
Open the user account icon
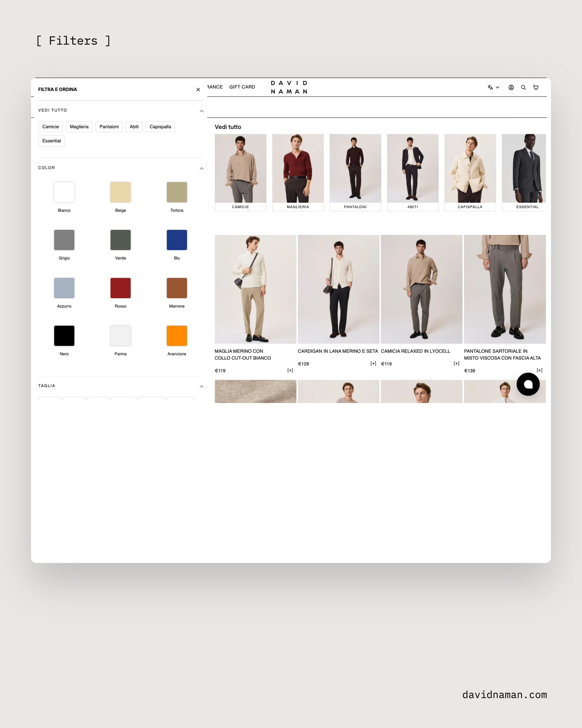511,87
